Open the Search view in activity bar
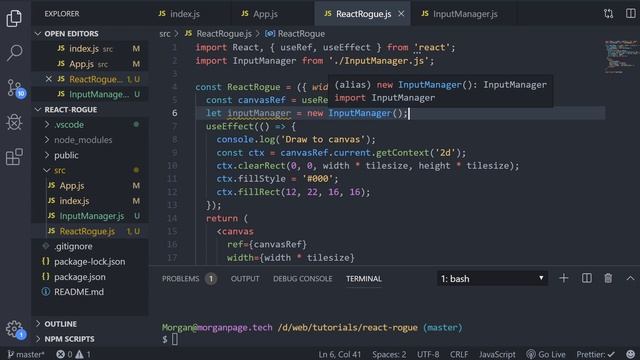This screenshot has width=640, height=360. (14, 53)
